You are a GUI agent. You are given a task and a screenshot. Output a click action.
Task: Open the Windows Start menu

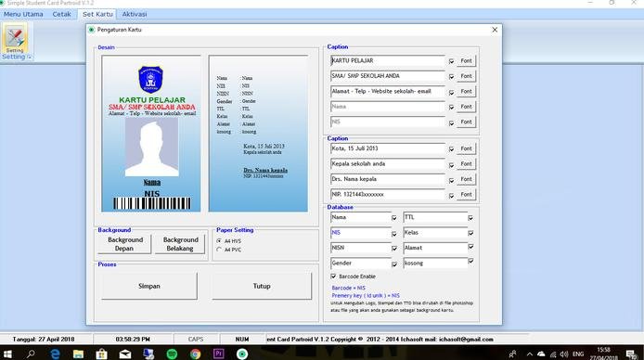[x=7, y=354]
